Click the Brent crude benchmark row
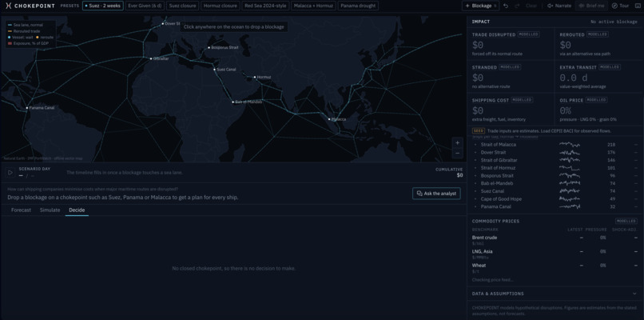Viewport: 644px width, 320px height. click(x=555, y=240)
